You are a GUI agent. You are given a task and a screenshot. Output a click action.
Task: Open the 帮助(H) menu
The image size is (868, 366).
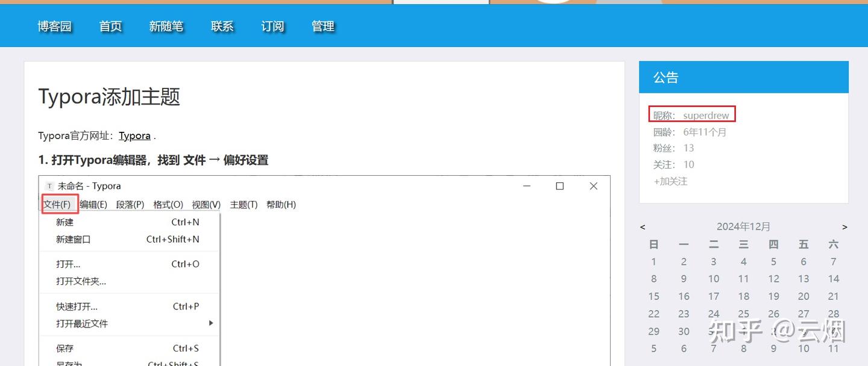281,204
